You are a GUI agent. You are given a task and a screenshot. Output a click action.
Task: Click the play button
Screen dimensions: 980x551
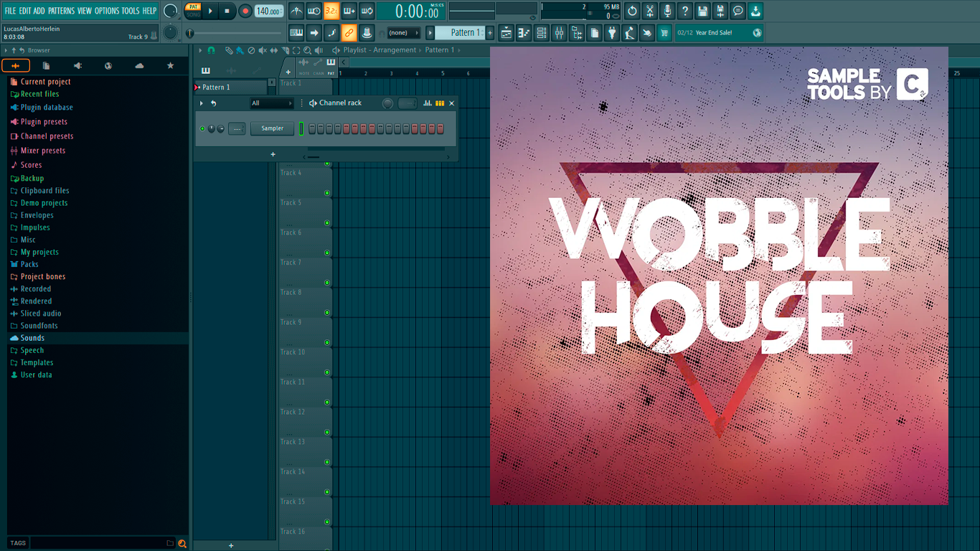coord(210,11)
